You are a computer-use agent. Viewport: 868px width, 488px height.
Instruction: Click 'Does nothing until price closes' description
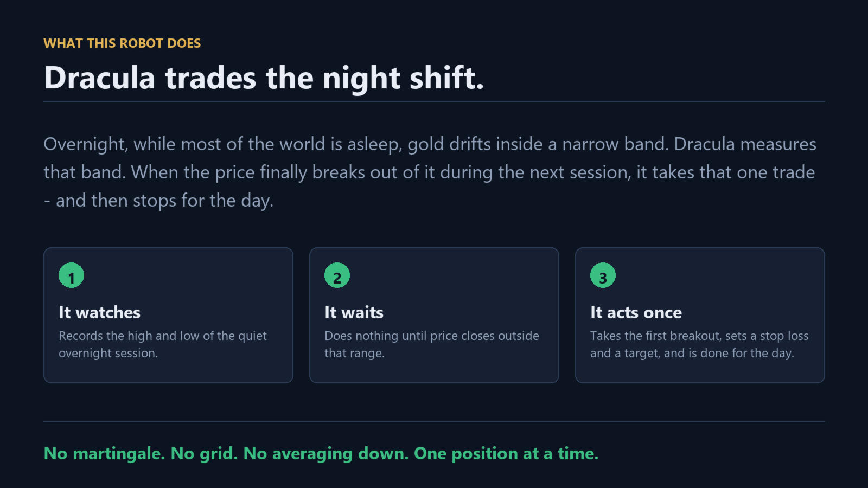coord(432,344)
